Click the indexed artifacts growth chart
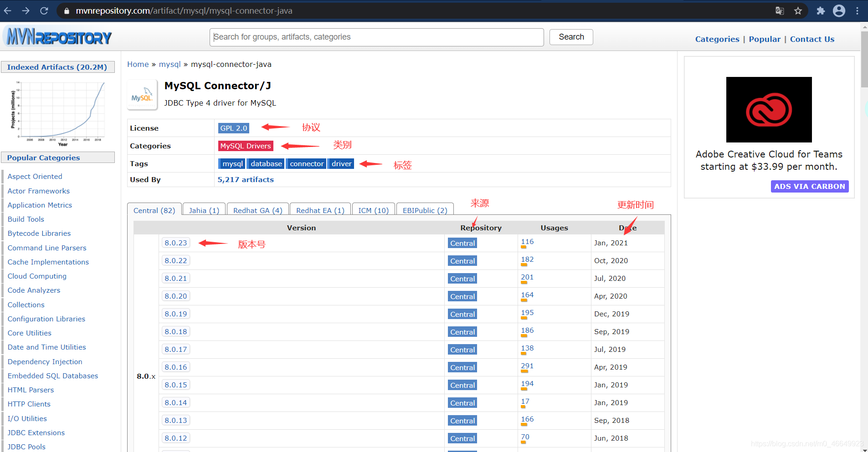The width and height of the screenshot is (868, 452). (x=58, y=113)
